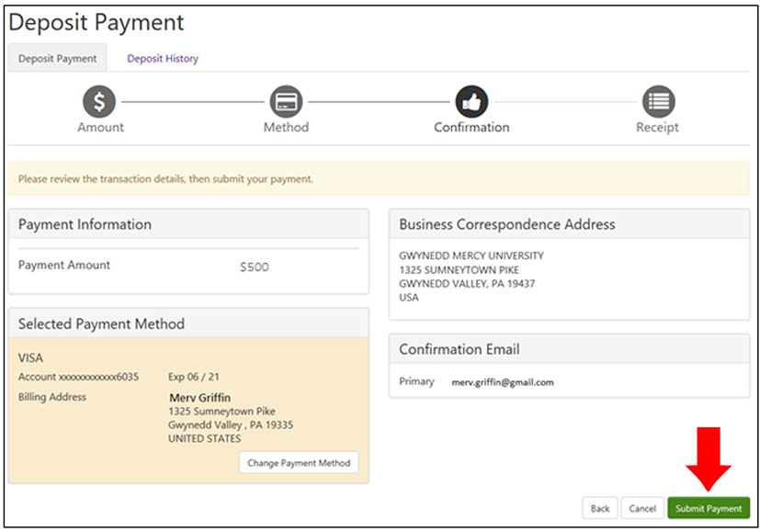Click the Deposit Payment page title
The image size is (760, 532).
pyautogui.click(x=96, y=22)
